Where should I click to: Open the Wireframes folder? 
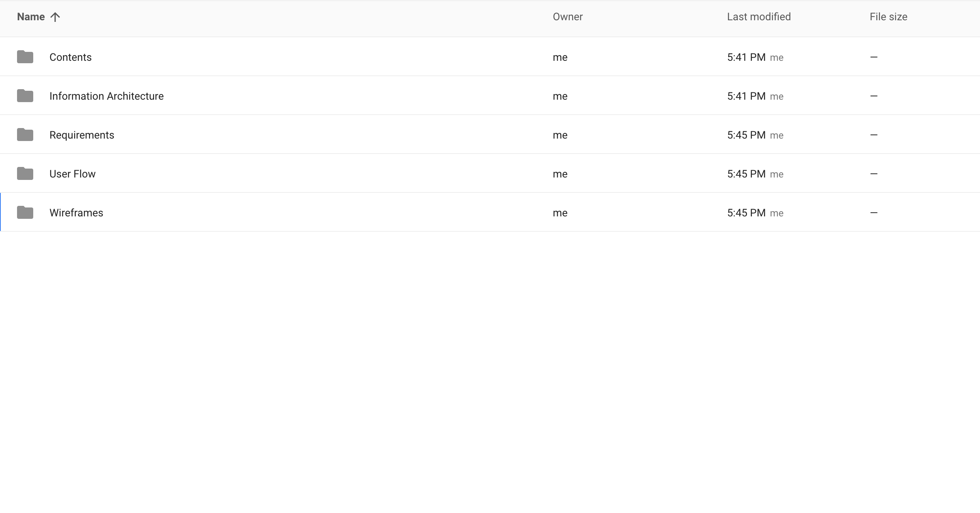[76, 212]
